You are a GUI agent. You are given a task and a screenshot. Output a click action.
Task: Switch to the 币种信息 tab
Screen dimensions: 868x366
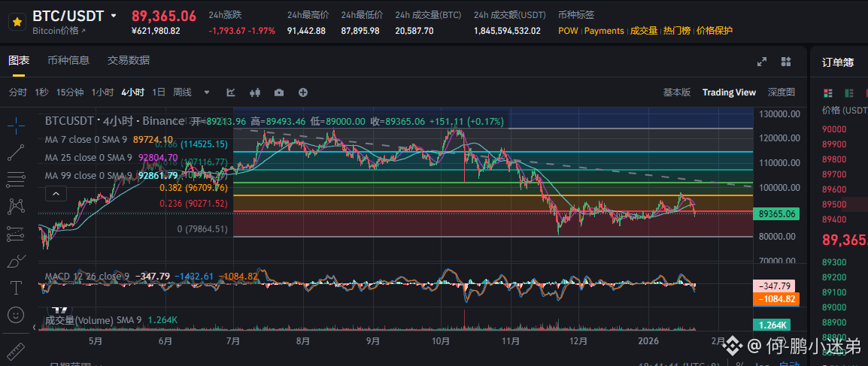(68, 60)
